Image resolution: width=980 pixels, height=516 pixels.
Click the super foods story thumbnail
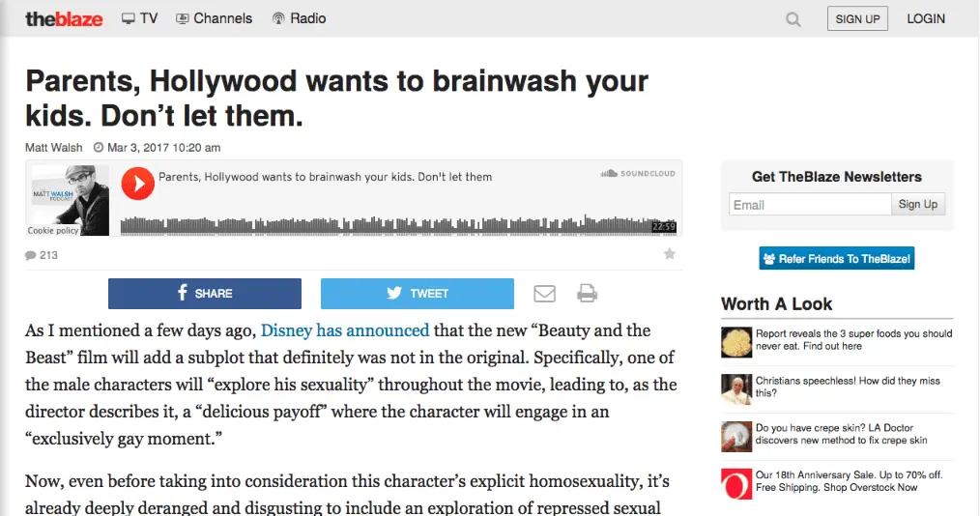coord(736,342)
